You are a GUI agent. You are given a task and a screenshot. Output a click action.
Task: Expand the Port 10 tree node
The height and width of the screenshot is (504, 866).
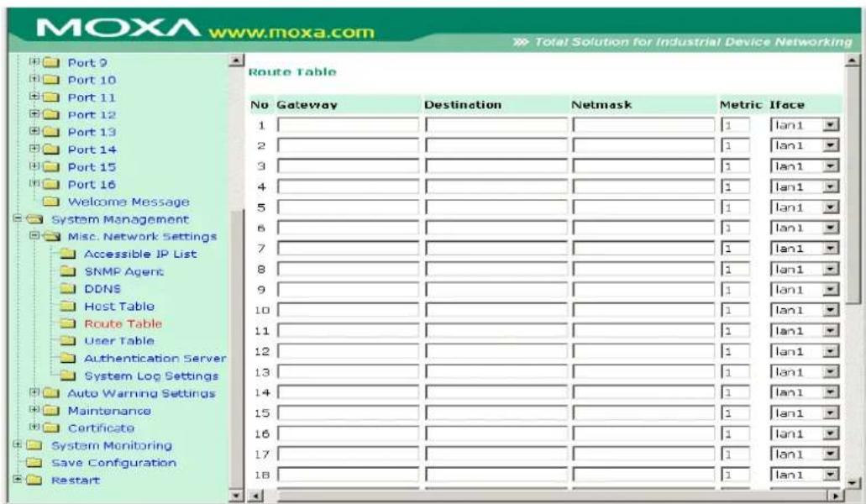tap(34, 79)
